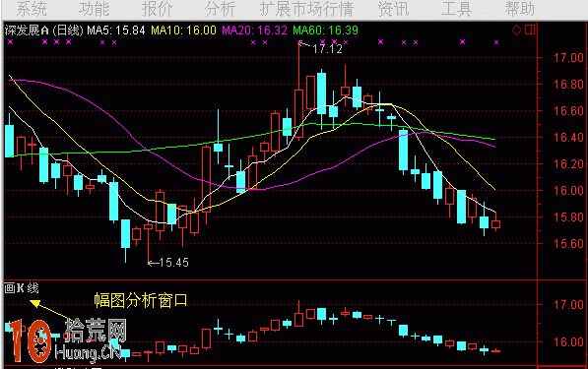The image size is (588, 369).
Task: Click the first magenta x marker at the far left of the chart's top row
Action: [x=10, y=42]
